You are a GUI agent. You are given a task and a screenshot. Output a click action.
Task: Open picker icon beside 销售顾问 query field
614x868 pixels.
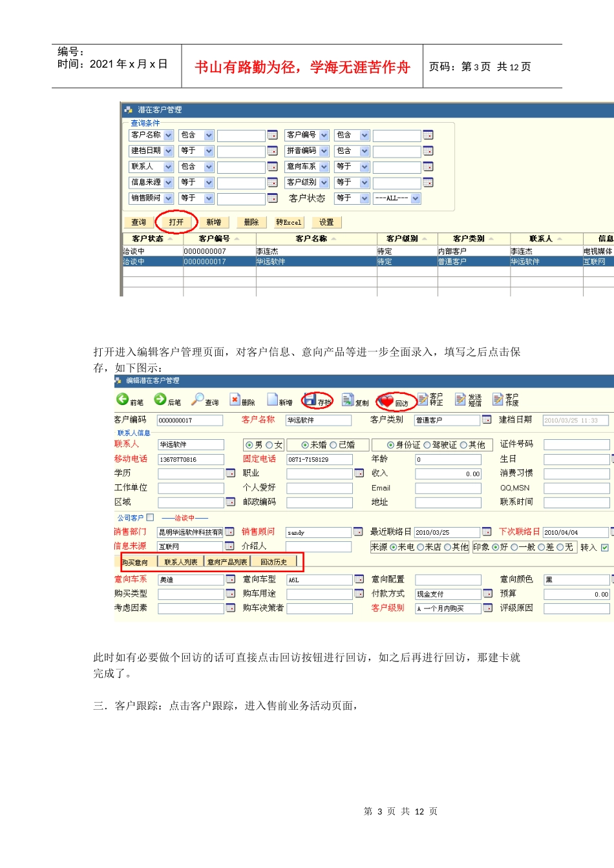[x=272, y=198]
